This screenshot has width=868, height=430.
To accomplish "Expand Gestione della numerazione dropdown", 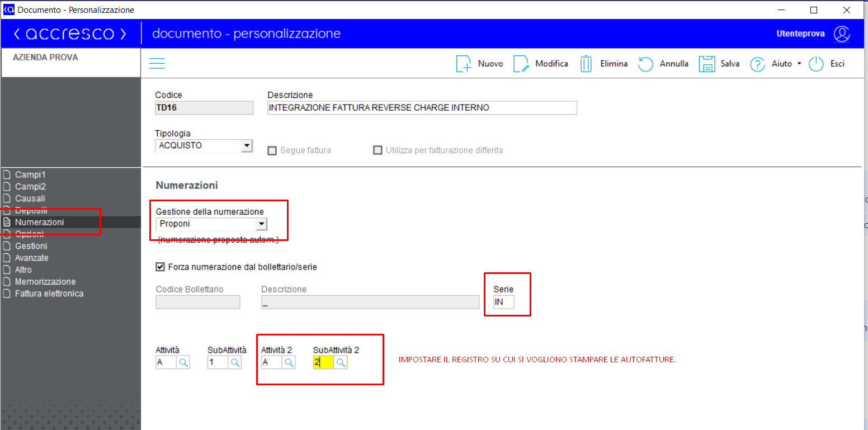I will (261, 224).
